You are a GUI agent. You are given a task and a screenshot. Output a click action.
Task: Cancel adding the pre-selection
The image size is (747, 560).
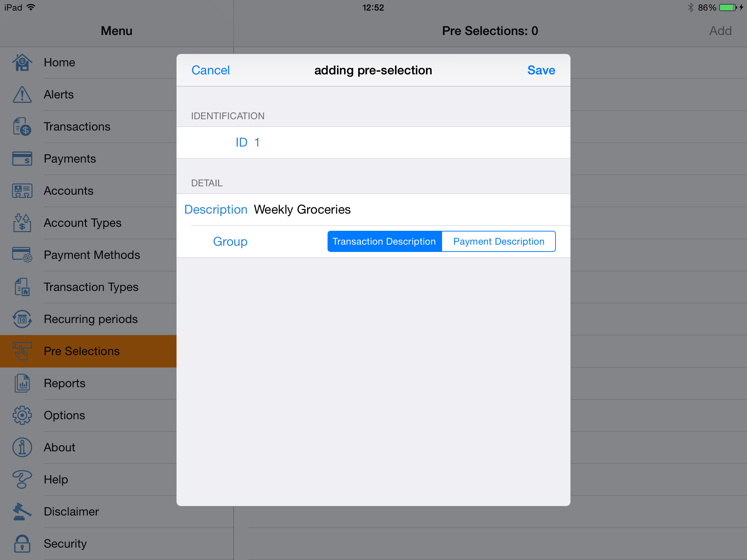click(x=210, y=70)
